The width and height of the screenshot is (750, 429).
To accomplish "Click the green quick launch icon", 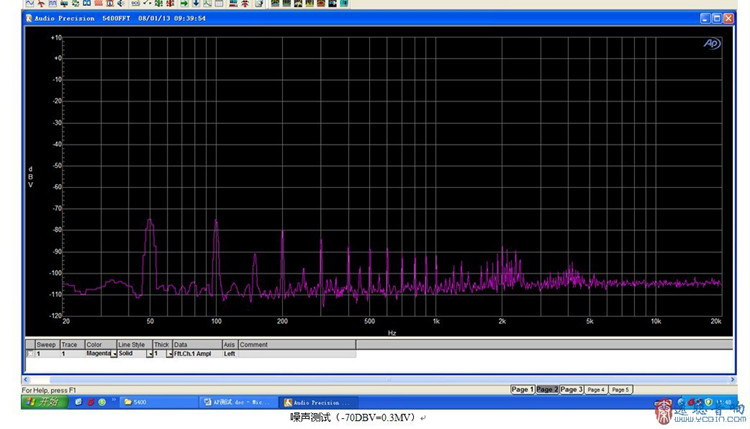I will point(102,402).
